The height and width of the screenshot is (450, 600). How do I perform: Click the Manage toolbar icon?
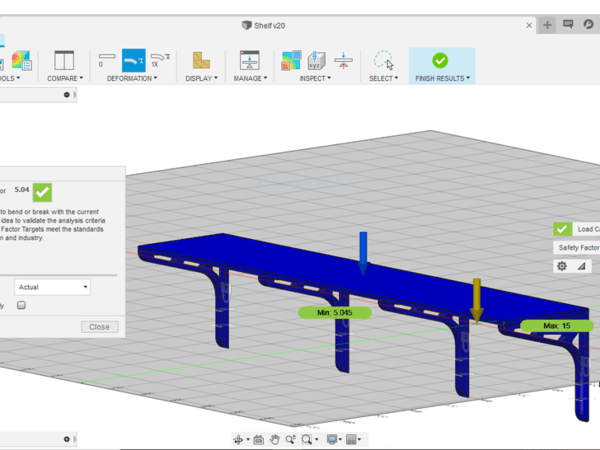coord(249,60)
